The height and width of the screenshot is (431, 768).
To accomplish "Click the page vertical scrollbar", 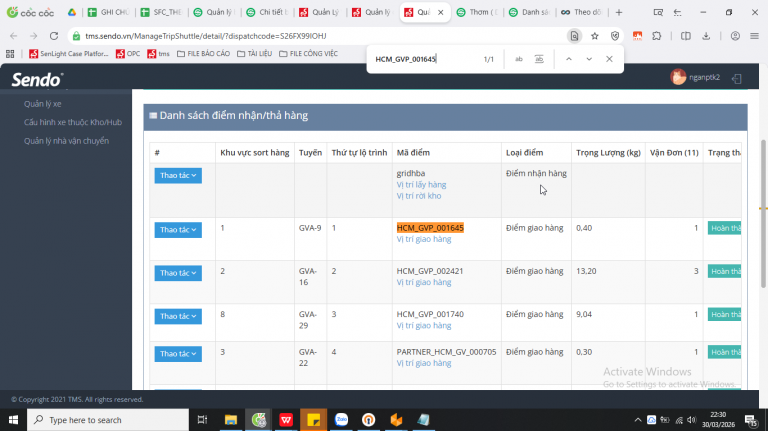I will pos(763,213).
